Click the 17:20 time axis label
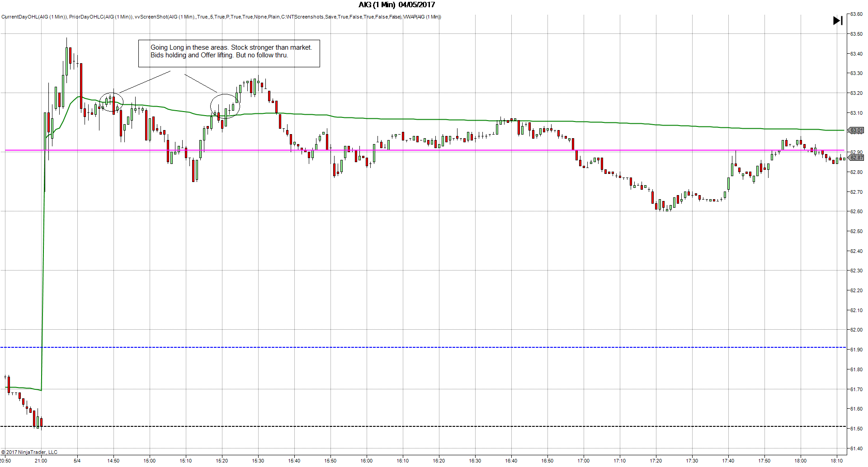 pos(656,461)
